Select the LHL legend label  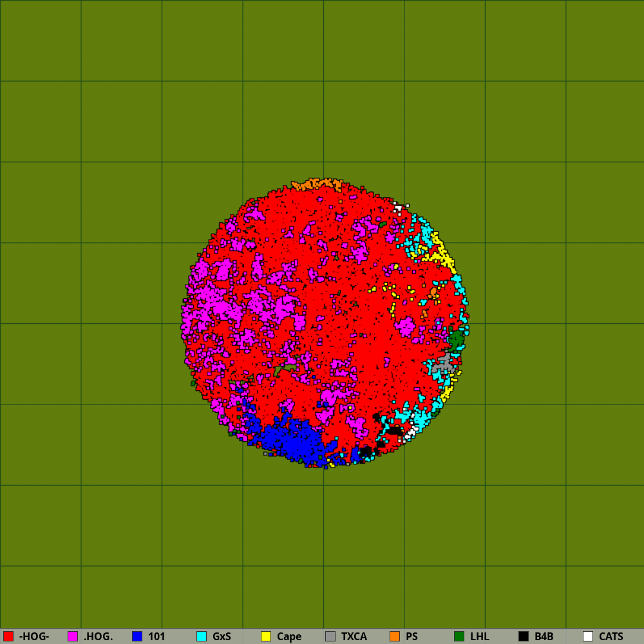[x=479, y=637]
